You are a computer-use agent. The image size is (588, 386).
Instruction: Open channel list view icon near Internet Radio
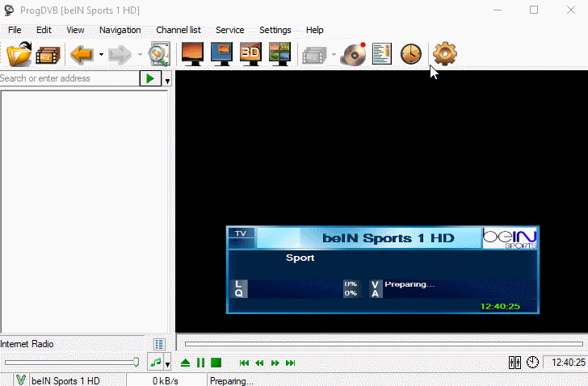point(159,344)
